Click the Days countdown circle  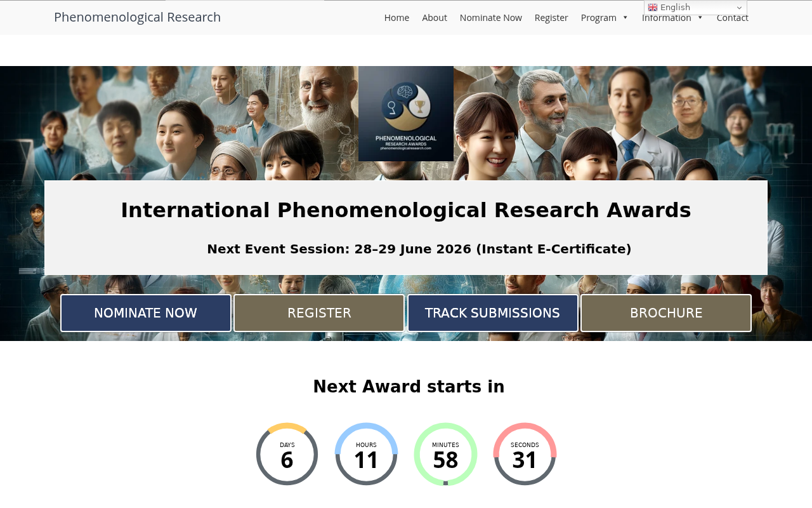287,454
